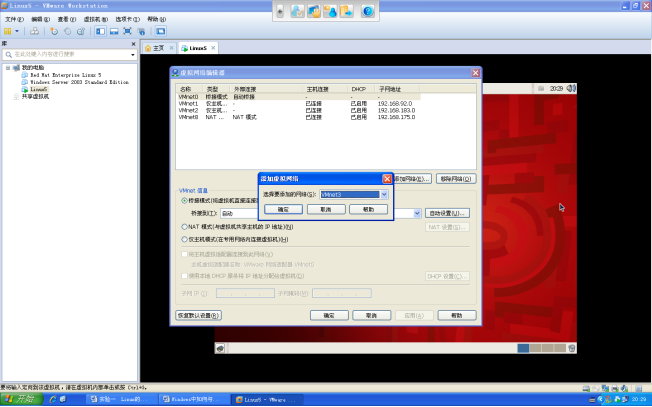Screen dimensions: 652x407
Task: Click 帮助 at the network editor bottom
Action: [457, 315]
